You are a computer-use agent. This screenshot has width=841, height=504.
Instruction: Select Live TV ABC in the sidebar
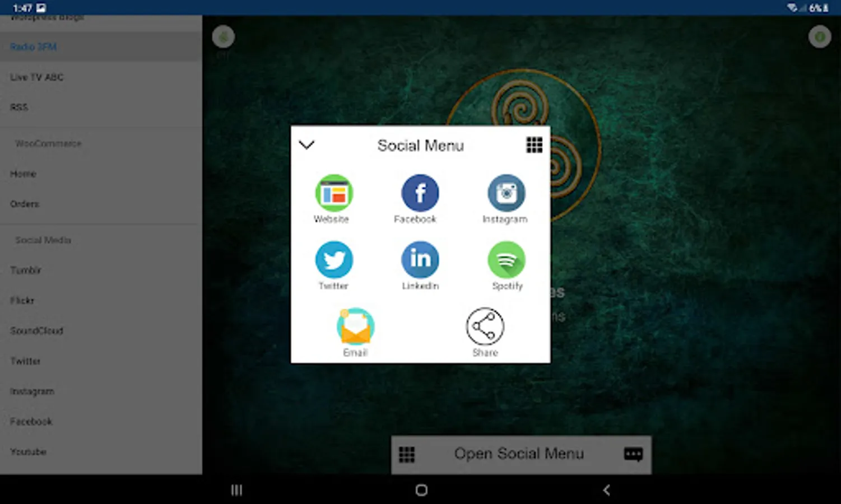[101, 77]
